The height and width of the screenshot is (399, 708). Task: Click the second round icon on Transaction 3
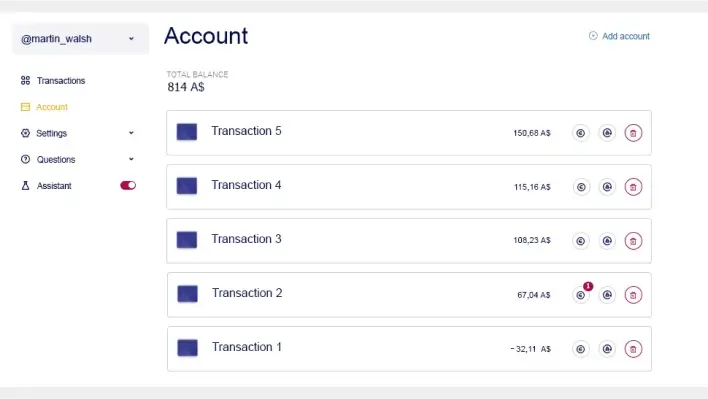(607, 241)
